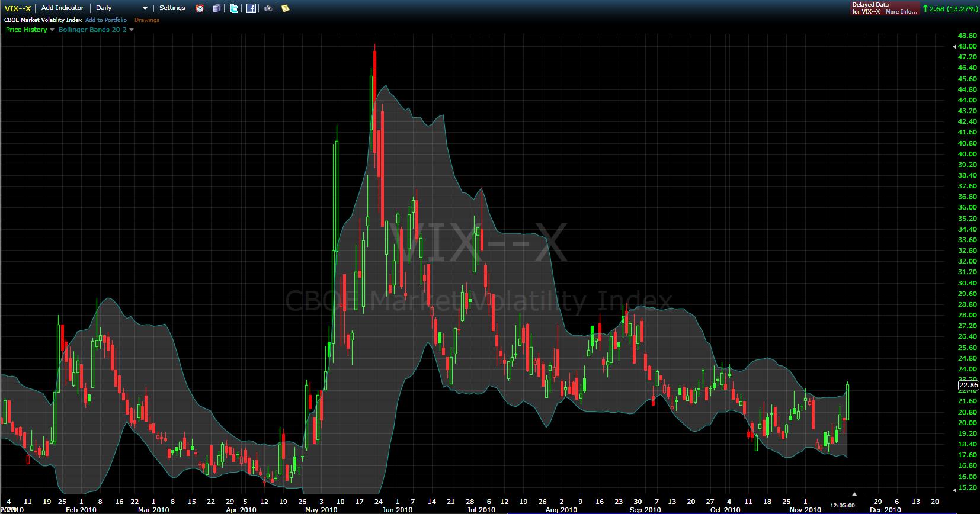This screenshot has width=980, height=514.
Task: Click the time axis triangle marker
Action: pyautogui.click(x=854, y=494)
